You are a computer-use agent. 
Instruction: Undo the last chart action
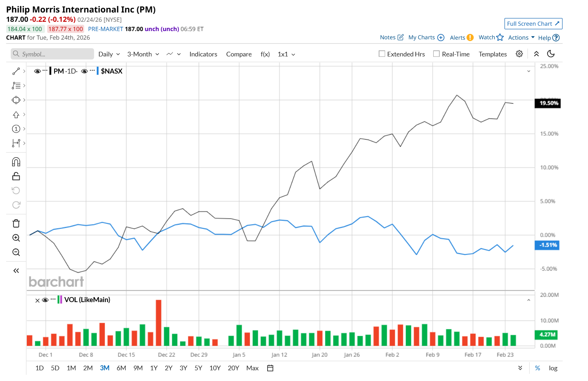point(16,191)
